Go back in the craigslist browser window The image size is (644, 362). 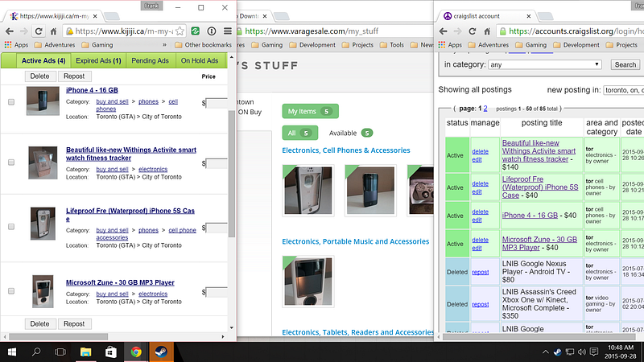444,31
